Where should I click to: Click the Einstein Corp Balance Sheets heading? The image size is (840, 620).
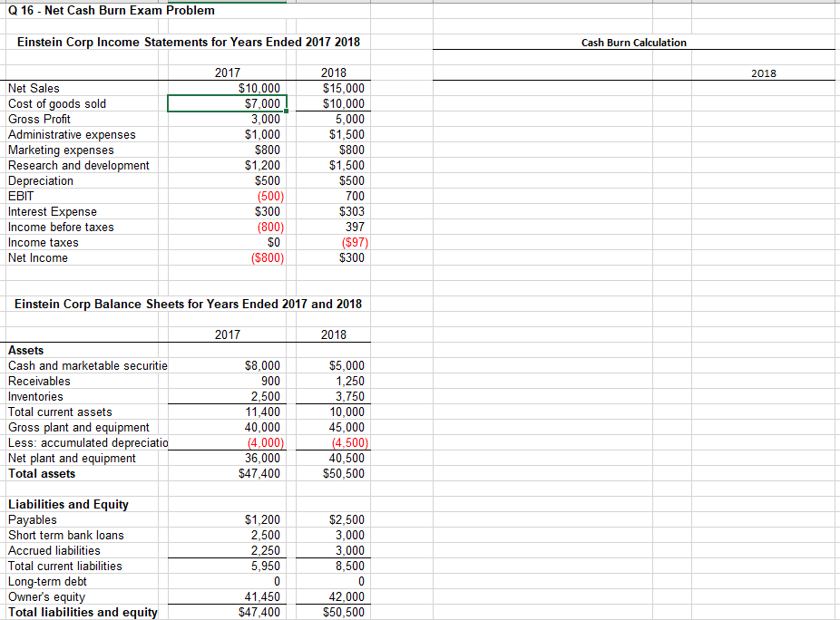tap(188, 305)
